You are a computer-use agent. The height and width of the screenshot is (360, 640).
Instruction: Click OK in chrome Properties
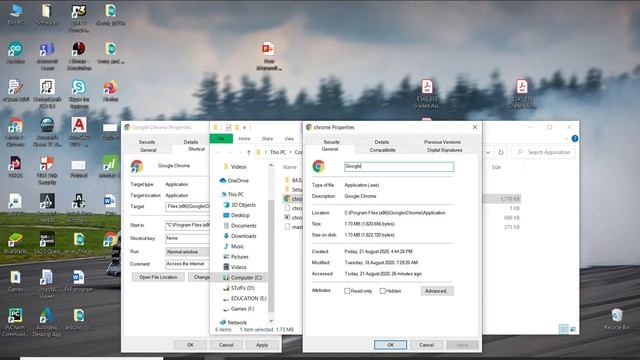click(390, 345)
